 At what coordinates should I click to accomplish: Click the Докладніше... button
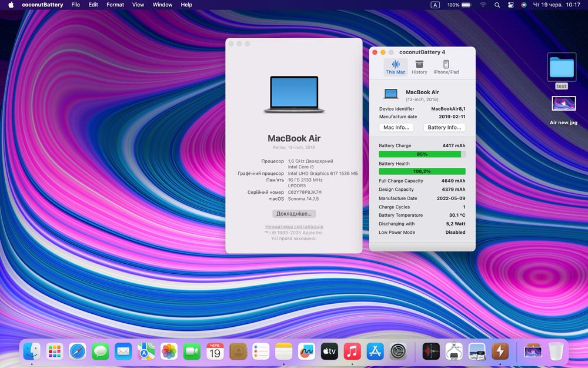294,214
